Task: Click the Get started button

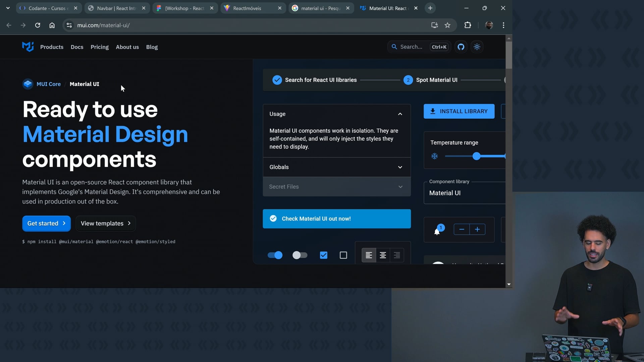Action: click(x=46, y=224)
